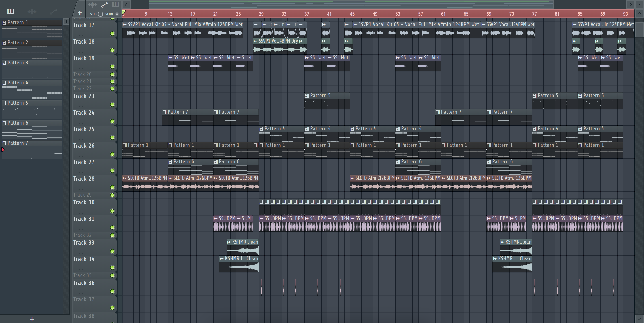This screenshot has width=644, height=323.
Task: Select pattern clip focus piano icon
Action: [x=116, y=5]
